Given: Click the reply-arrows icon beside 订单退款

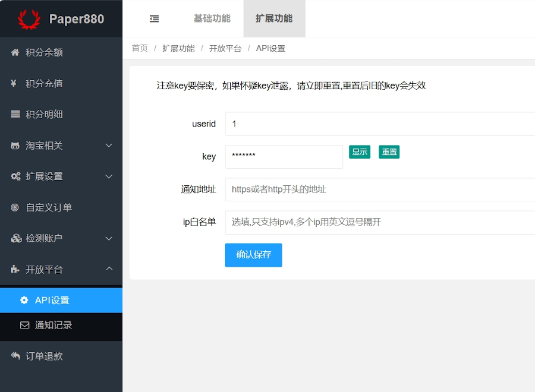Looking at the screenshot, I should (x=15, y=356).
